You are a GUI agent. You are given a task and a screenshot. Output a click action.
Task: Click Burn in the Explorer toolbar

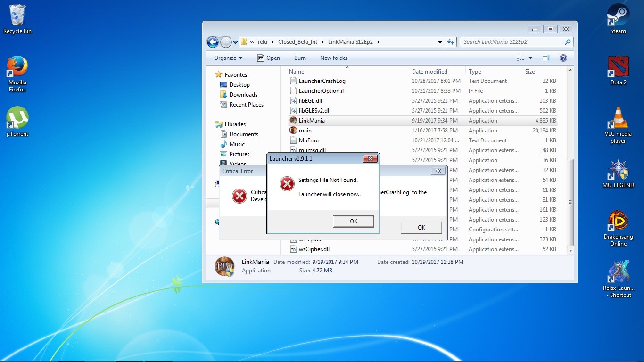[x=300, y=58]
